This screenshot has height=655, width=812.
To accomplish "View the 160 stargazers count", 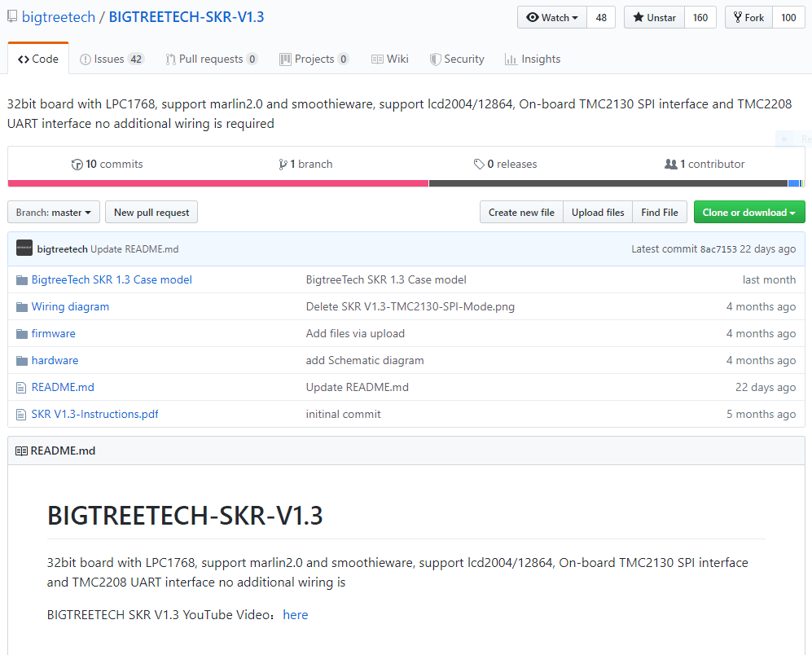I will [700, 18].
